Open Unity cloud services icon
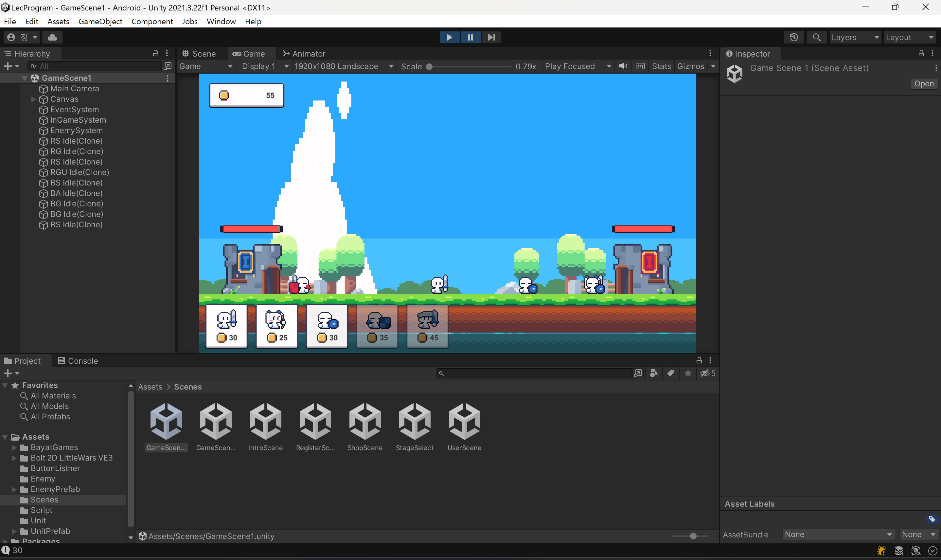 52,37
